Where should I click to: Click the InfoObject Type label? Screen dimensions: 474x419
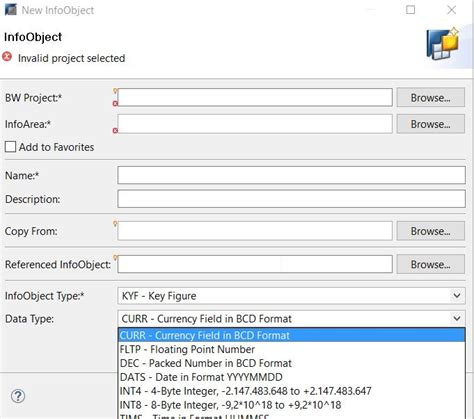pyautogui.click(x=44, y=296)
